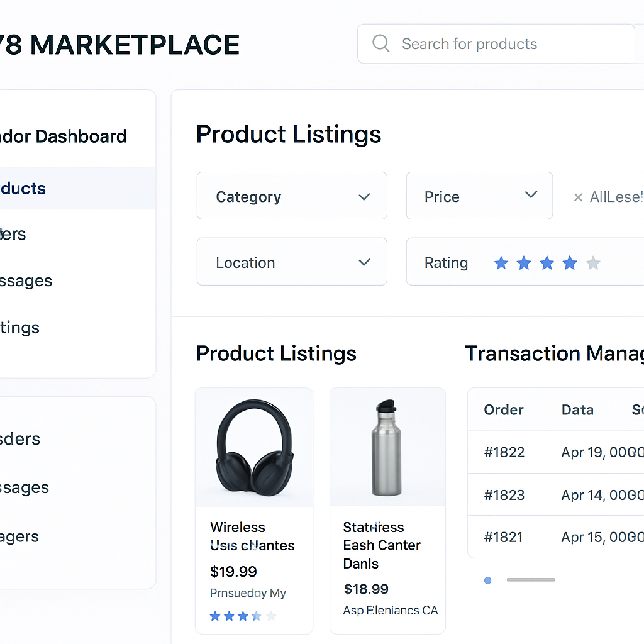Sort by the Data column header

tap(577, 410)
